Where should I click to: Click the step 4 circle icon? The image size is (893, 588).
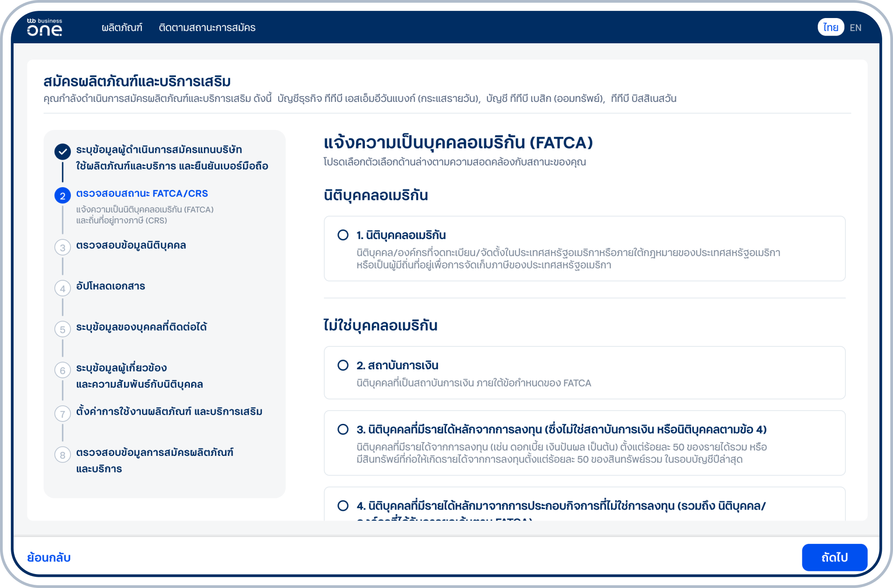63,288
